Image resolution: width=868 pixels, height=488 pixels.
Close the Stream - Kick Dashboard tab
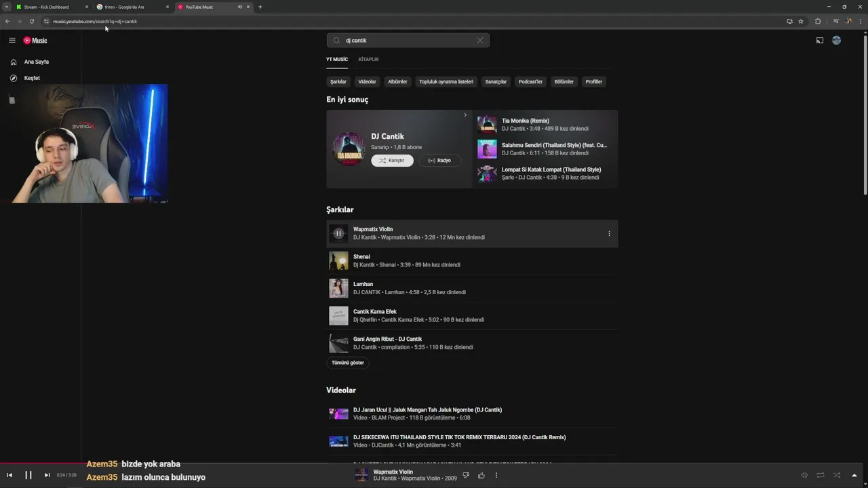[x=87, y=7]
